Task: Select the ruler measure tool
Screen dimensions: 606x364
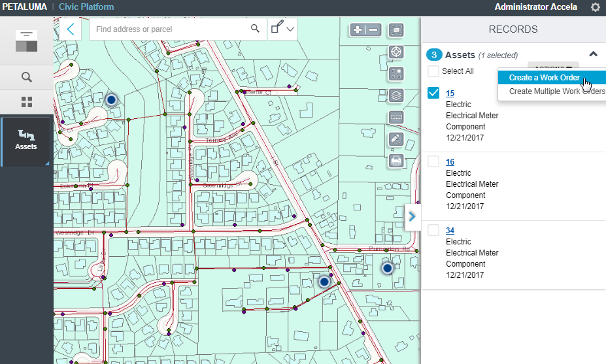Action: coord(396,118)
